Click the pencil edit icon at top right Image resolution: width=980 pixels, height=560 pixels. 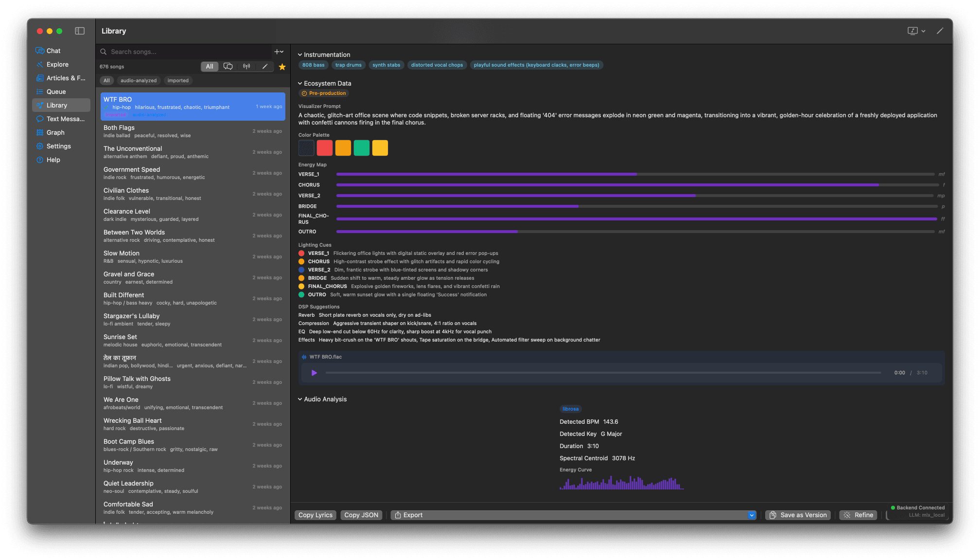point(940,31)
